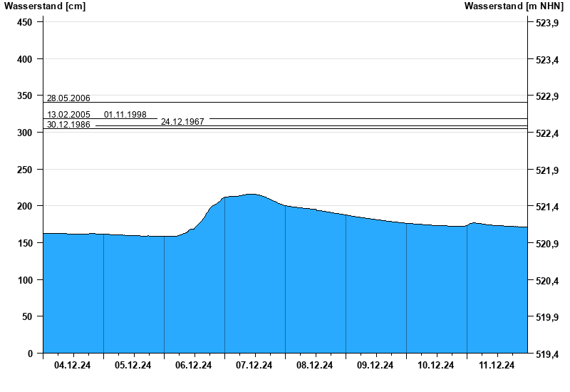Click the 24.12.1967 historic marker label
This screenshot has height=392, width=570.
click(x=182, y=122)
